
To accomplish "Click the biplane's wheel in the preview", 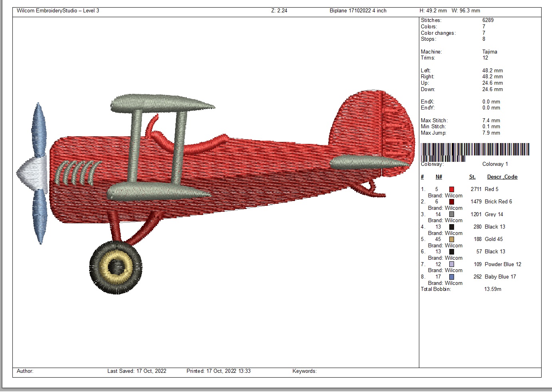I will pos(116,267).
